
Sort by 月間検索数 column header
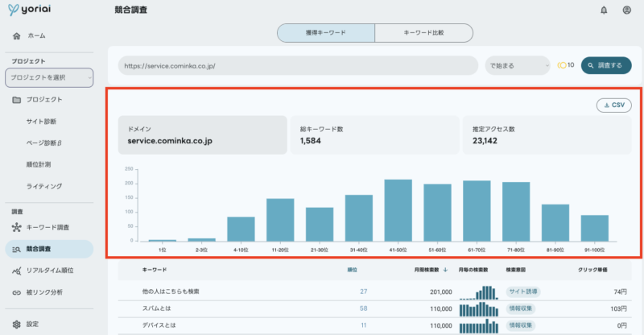[x=427, y=270]
